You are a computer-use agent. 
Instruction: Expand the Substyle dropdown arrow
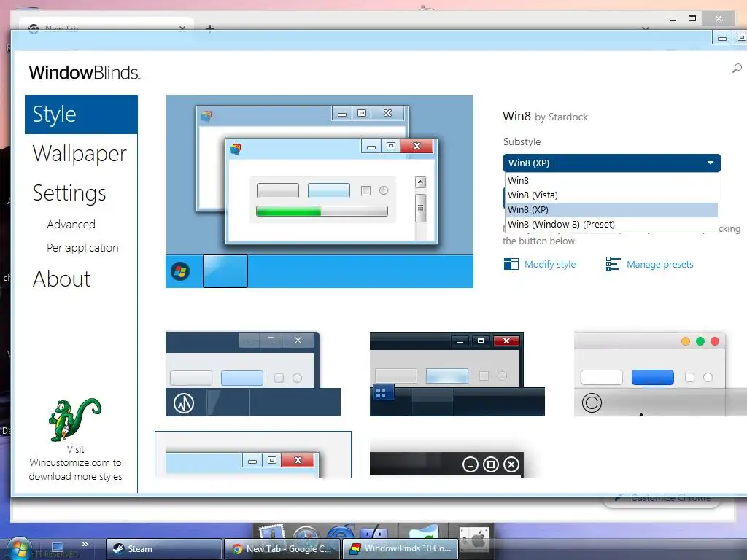click(x=711, y=163)
